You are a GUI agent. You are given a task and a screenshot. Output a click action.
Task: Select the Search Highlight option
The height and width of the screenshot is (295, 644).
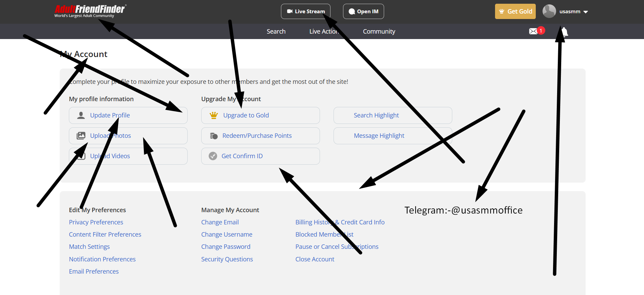tap(376, 115)
